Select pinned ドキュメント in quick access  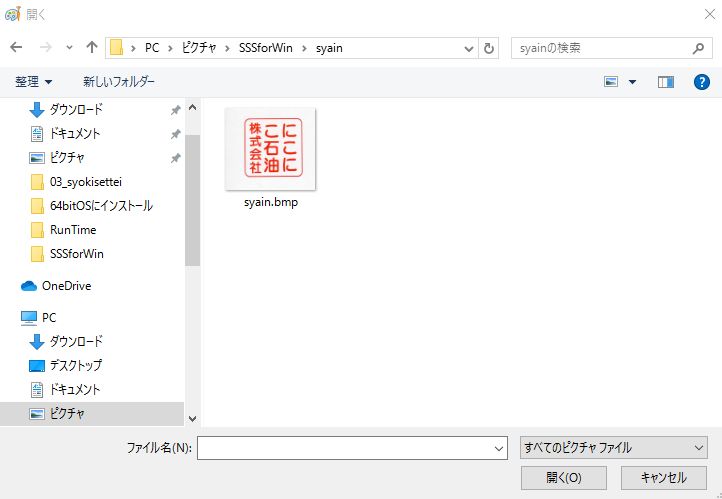tap(75, 133)
